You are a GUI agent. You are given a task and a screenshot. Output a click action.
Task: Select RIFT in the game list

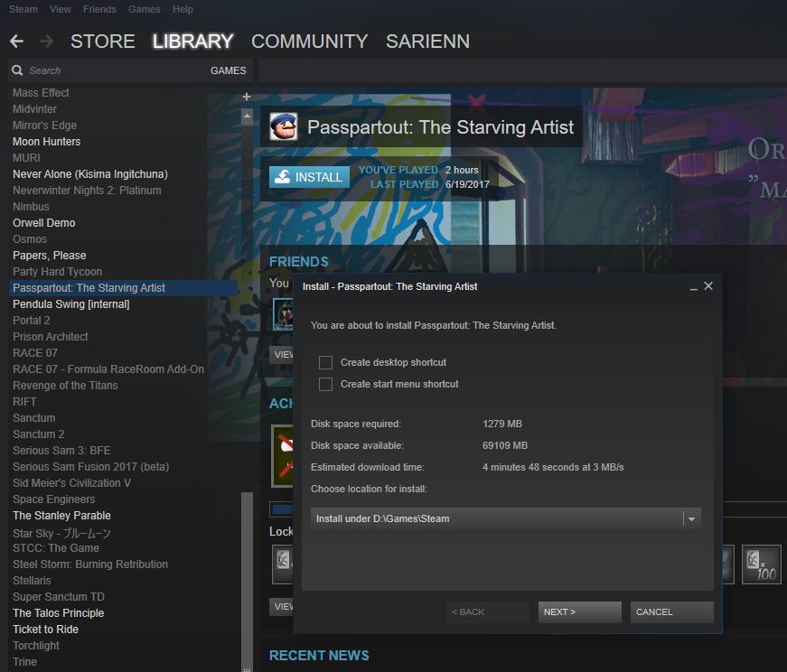(x=24, y=402)
